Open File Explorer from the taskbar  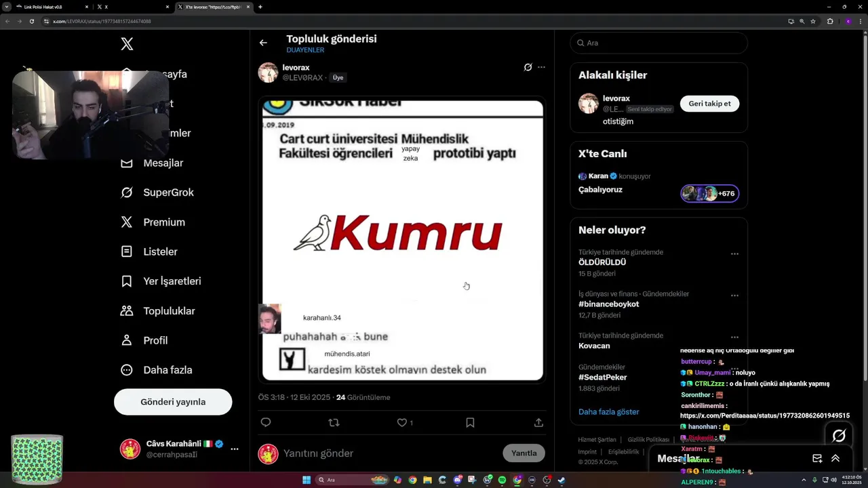427,480
